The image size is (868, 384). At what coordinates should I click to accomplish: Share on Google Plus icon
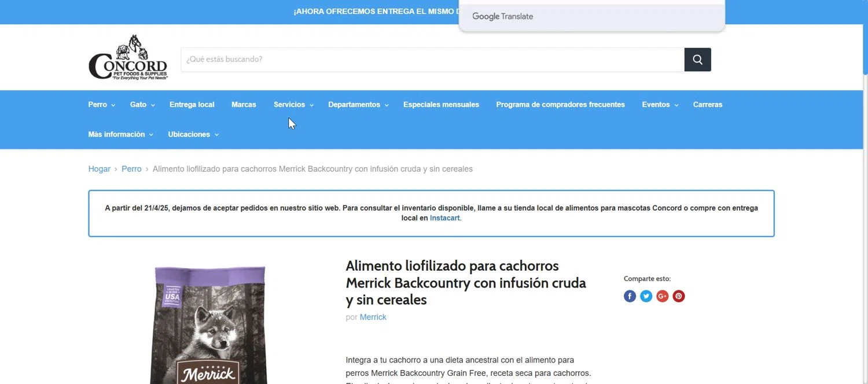coord(663,296)
